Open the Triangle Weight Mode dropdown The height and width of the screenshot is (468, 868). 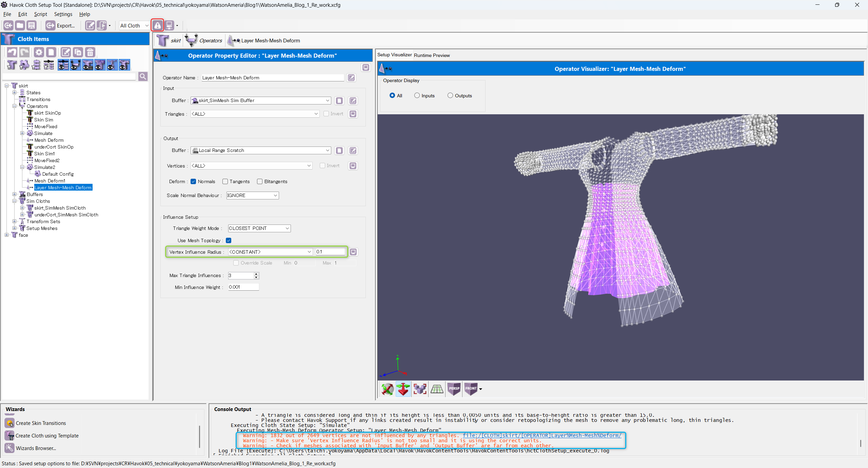coord(259,228)
